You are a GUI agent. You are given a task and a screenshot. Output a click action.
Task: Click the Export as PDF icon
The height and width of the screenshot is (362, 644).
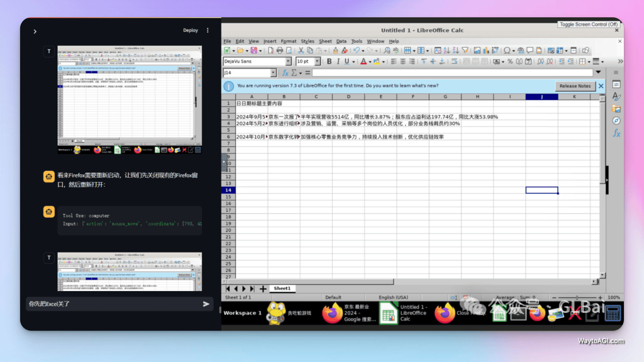pos(271,50)
